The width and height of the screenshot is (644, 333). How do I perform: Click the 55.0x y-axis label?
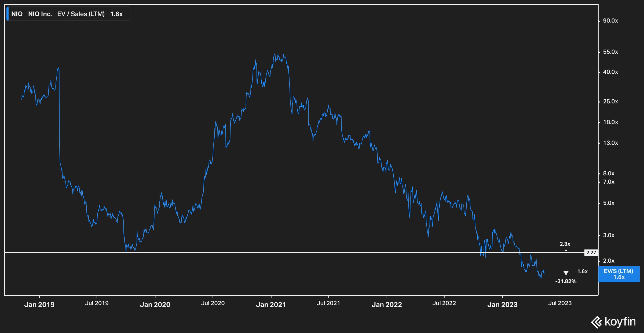pos(610,52)
